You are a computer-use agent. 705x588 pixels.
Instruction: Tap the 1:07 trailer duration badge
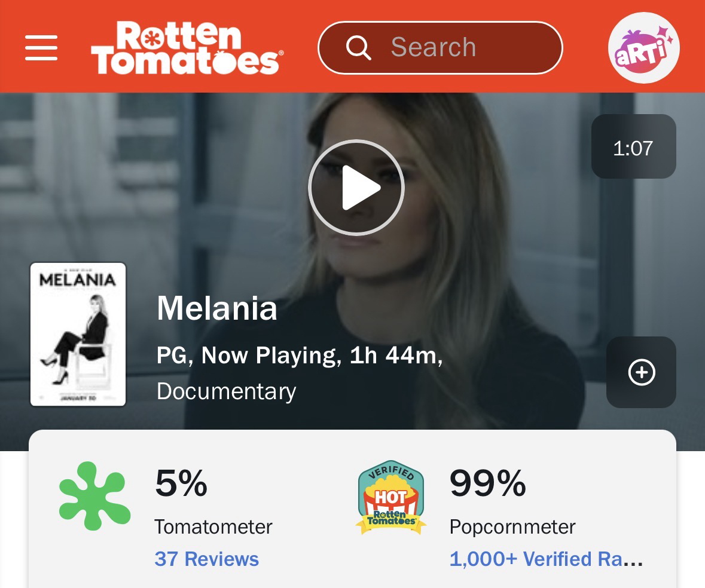[633, 146]
